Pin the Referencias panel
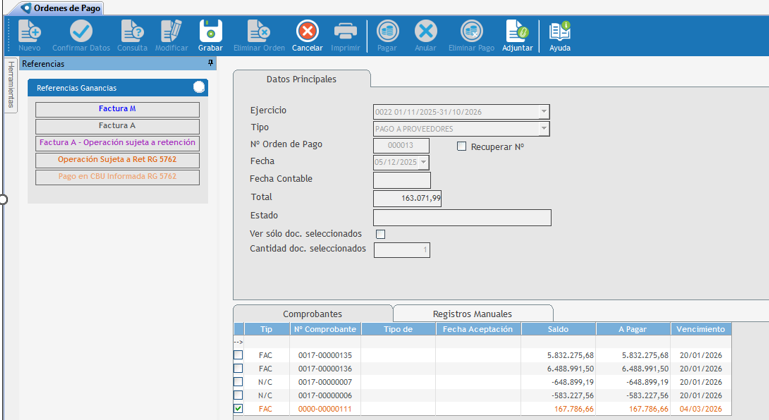Image resolution: width=769 pixels, height=420 pixels. coord(211,63)
